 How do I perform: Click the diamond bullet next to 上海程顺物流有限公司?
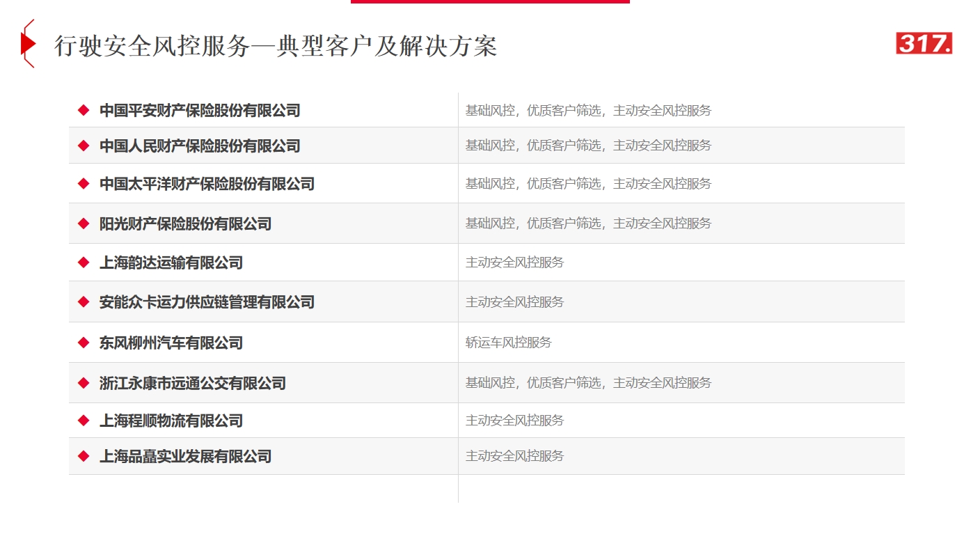pos(84,421)
